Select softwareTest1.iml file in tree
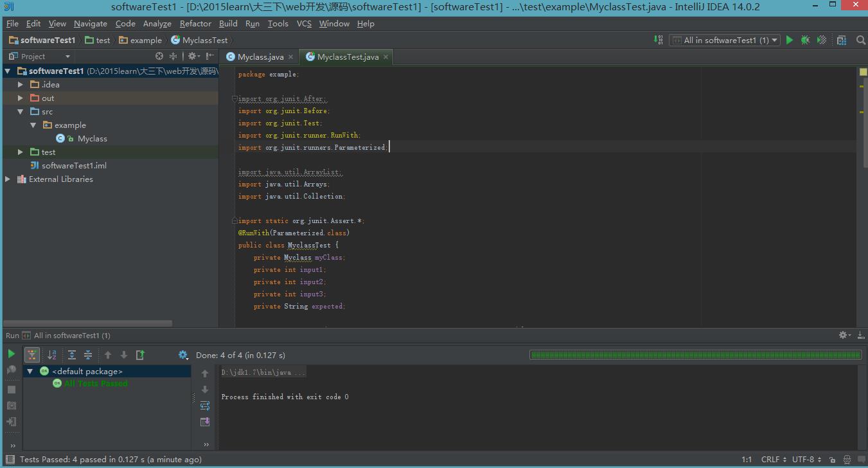868x468 pixels. 74,166
